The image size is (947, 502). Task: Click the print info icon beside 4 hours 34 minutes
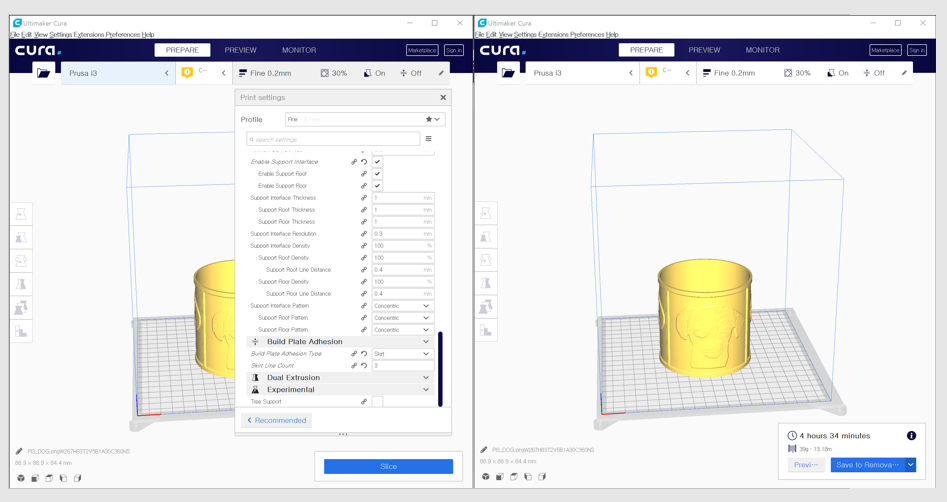click(x=911, y=436)
